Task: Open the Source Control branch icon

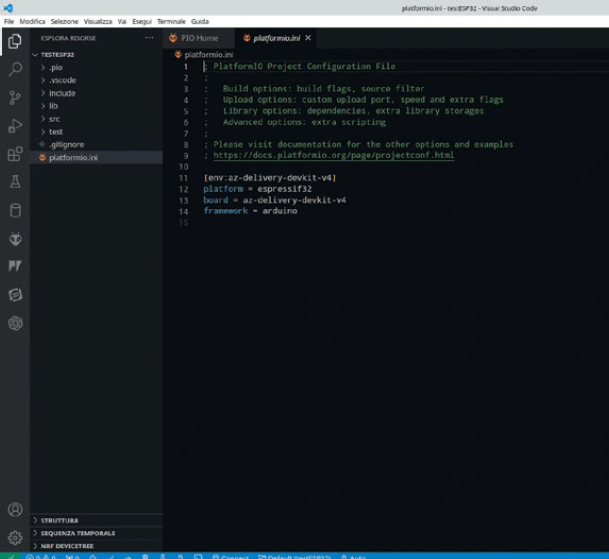Action: pyautogui.click(x=15, y=98)
